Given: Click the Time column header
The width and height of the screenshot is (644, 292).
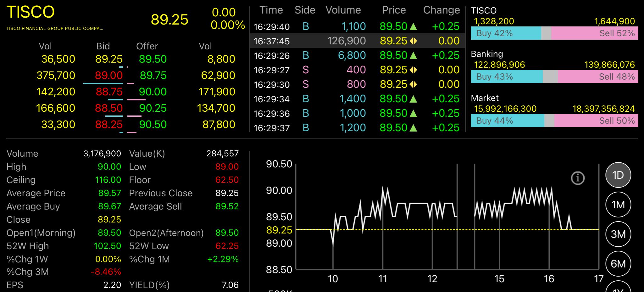Looking at the screenshot, I should point(271,10).
